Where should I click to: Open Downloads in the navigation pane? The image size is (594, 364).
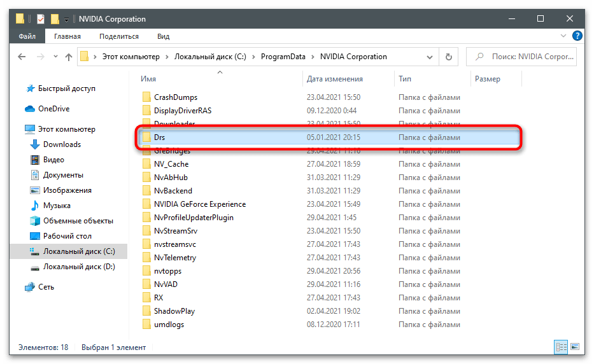pos(62,144)
